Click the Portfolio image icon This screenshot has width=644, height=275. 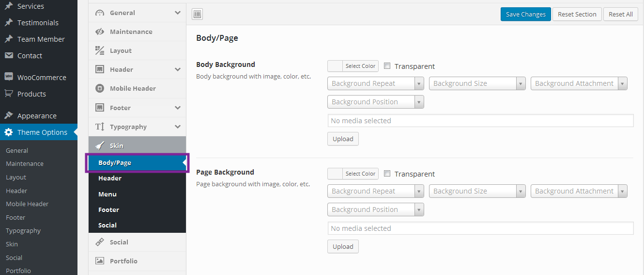pos(100,261)
